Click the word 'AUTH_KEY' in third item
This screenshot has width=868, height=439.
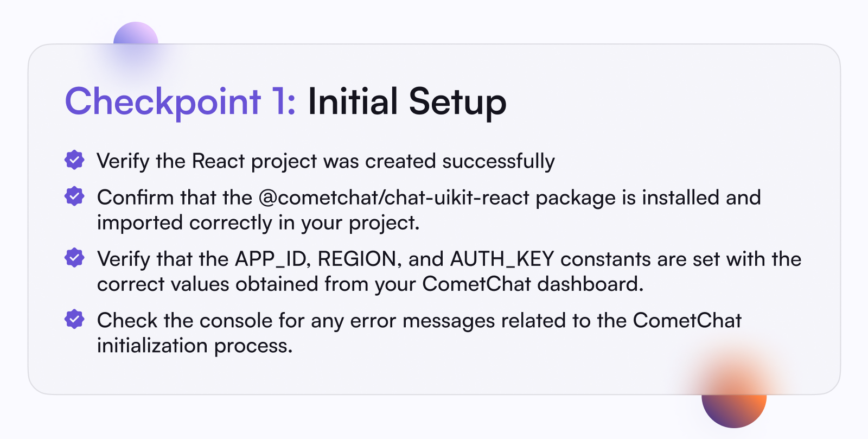[x=502, y=259]
